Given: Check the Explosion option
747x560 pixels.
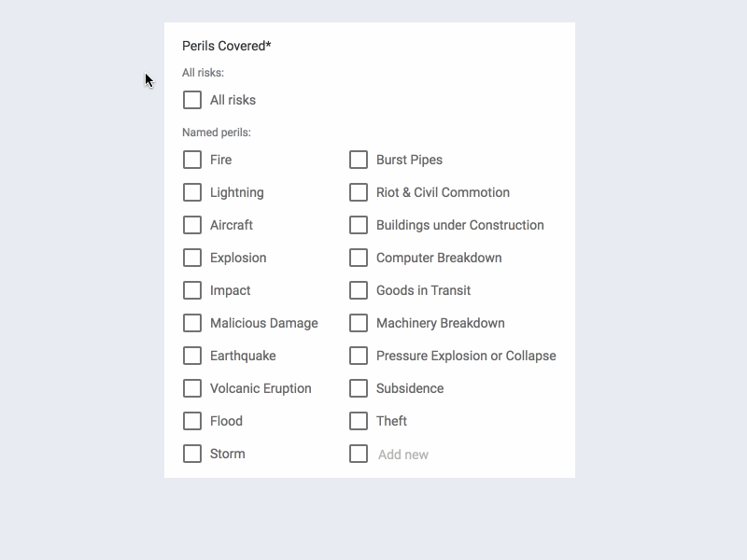Looking at the screenshot, I should (x=192, y=258).
